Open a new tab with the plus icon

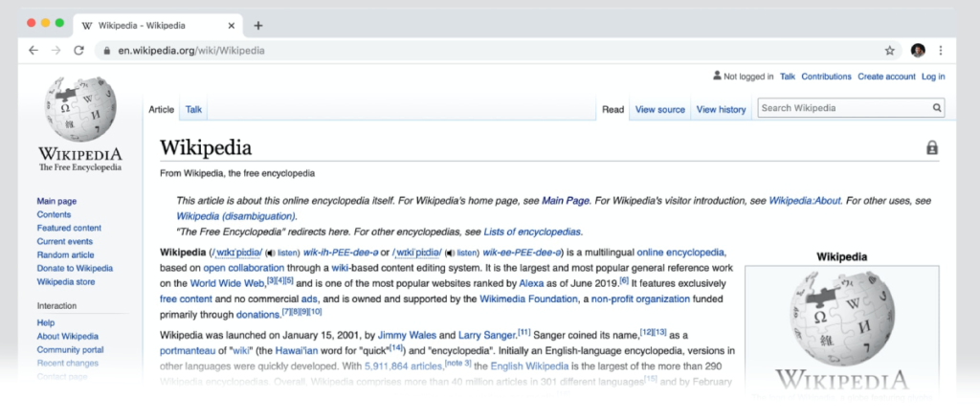pos(258,26)
